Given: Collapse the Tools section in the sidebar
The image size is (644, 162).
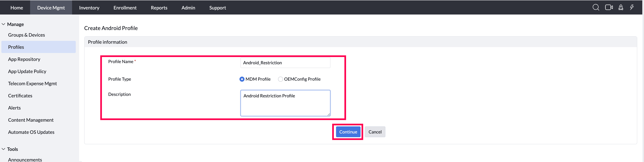Looking at the screenshot, I should tap(3, 149).
